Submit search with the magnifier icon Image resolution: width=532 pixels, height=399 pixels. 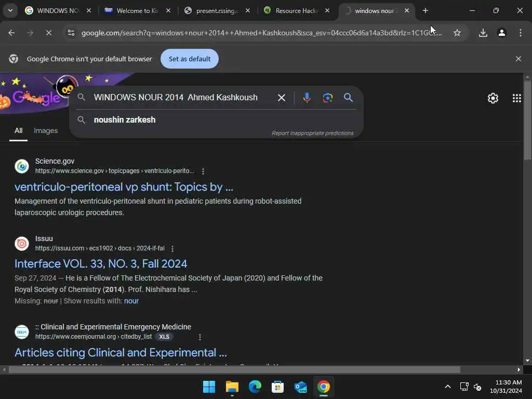(x=348, y=98)
